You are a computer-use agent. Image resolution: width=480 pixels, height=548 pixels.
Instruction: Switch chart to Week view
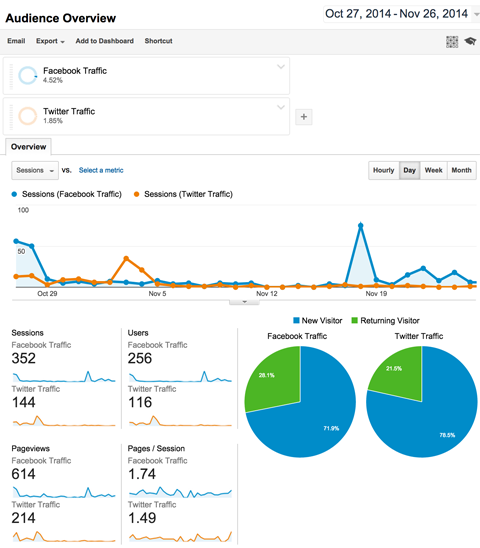(434, 170)
